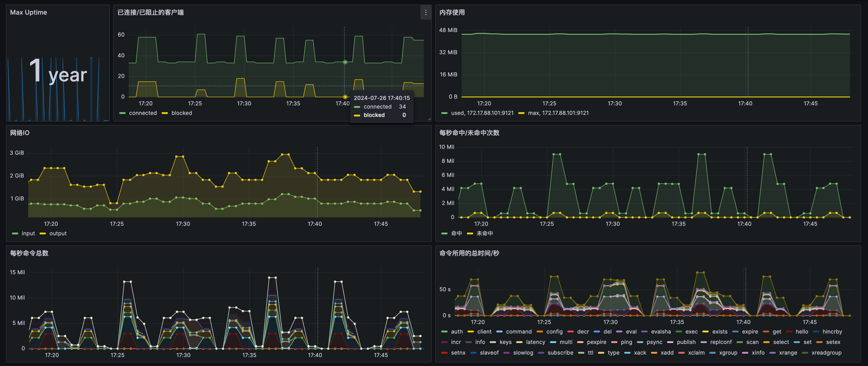Select the slowlog legend entry
This screenshot has width=868, height=366.
(523, 353)
